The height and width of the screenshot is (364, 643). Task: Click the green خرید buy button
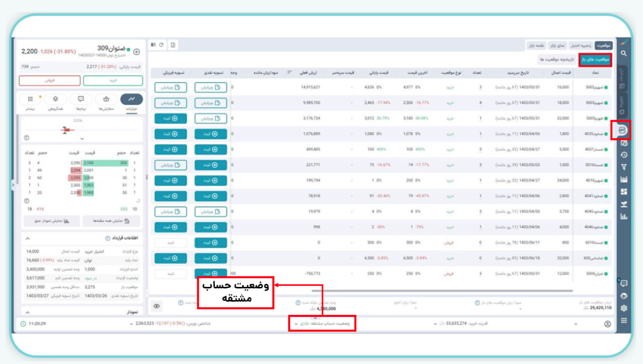(113, 81)
